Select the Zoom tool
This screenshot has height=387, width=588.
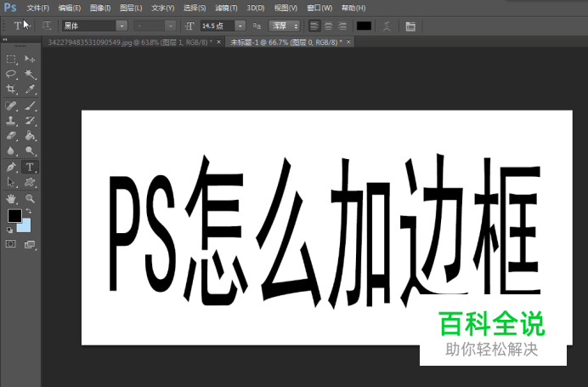click(x=30, y=198)
